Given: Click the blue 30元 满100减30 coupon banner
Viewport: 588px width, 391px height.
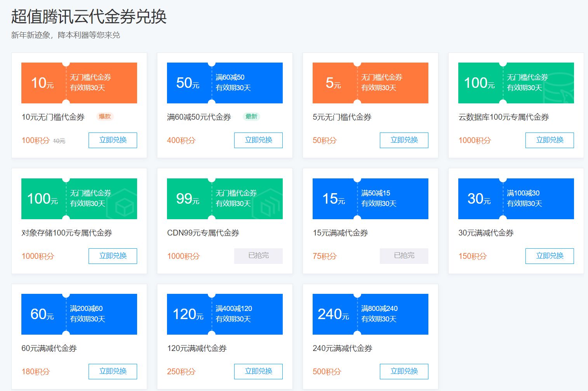Looking at the screenshot, I should tap(516, 199).
